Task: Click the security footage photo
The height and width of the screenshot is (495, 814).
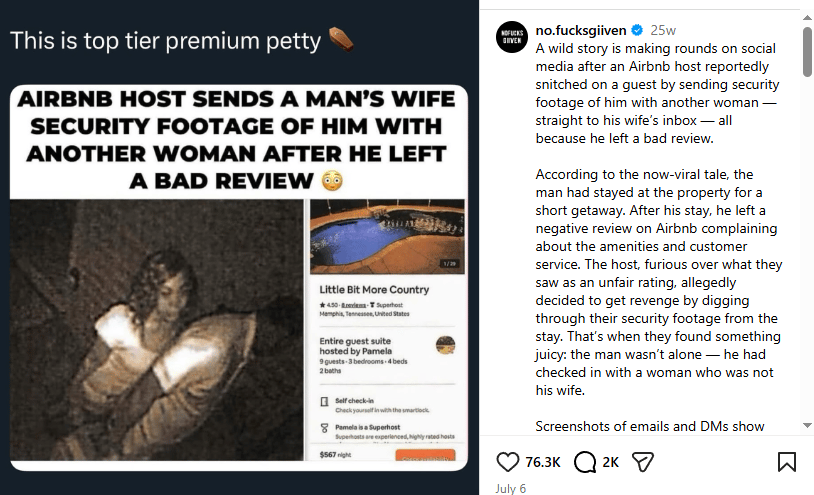Action: click(156, 330)
